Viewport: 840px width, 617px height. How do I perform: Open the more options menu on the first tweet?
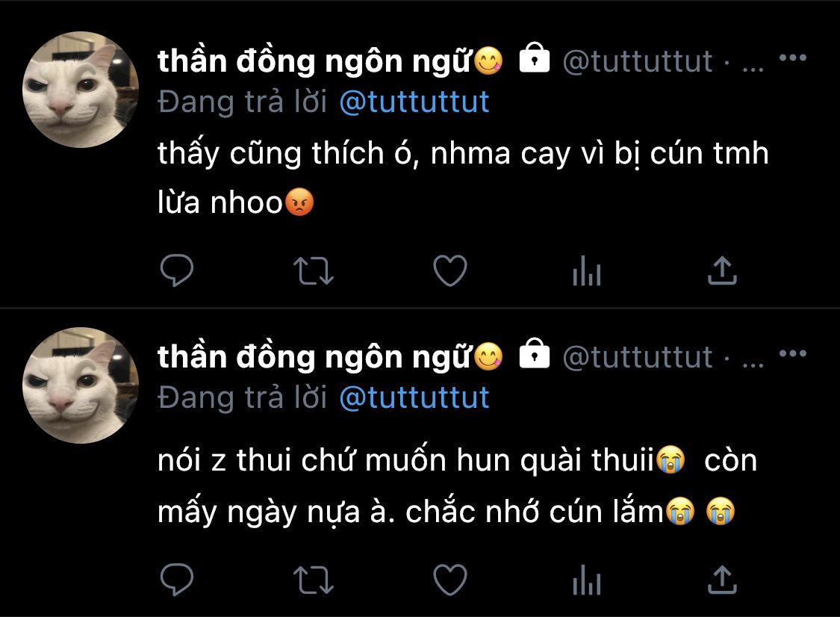(793, 58)
